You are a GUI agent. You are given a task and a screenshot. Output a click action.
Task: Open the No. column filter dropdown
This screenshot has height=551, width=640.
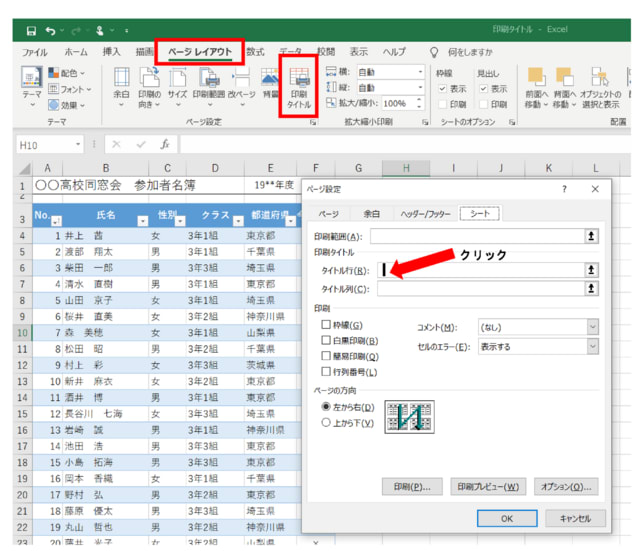pos(56,221)
